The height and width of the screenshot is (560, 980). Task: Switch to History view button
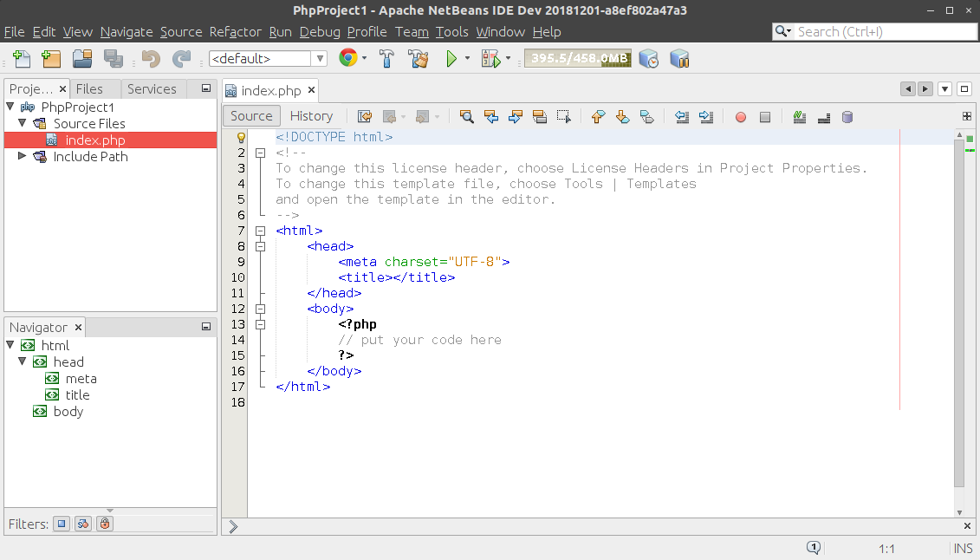tap(311, 115)
